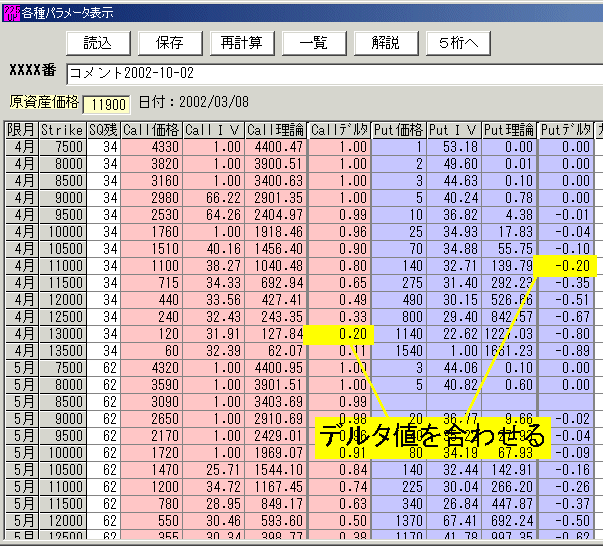The width and height of the screenshot is (603, 546).
Task: Select the Put価格 column header
Action: pos(399,130)
